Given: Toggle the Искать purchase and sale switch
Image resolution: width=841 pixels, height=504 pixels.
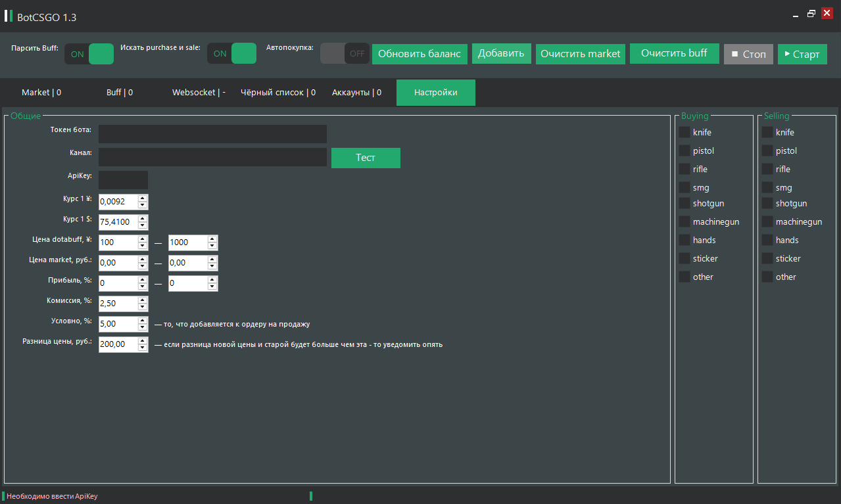Looking at the screenshot, I should (231, 54).
